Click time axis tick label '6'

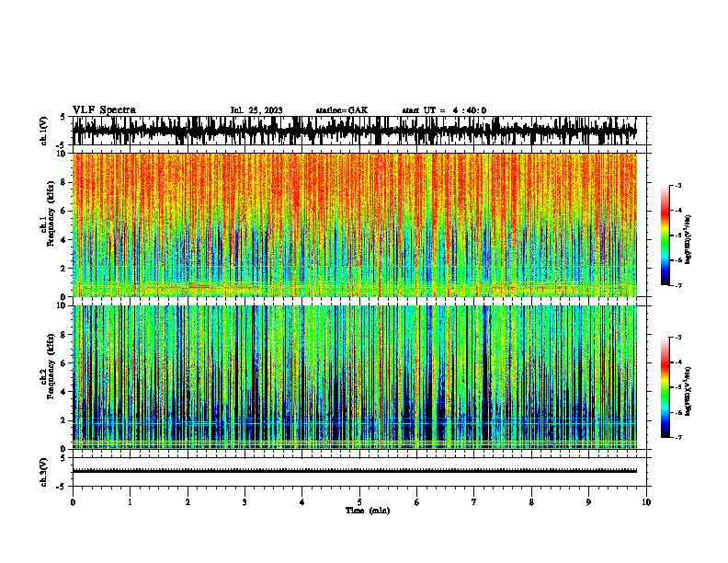416,502
